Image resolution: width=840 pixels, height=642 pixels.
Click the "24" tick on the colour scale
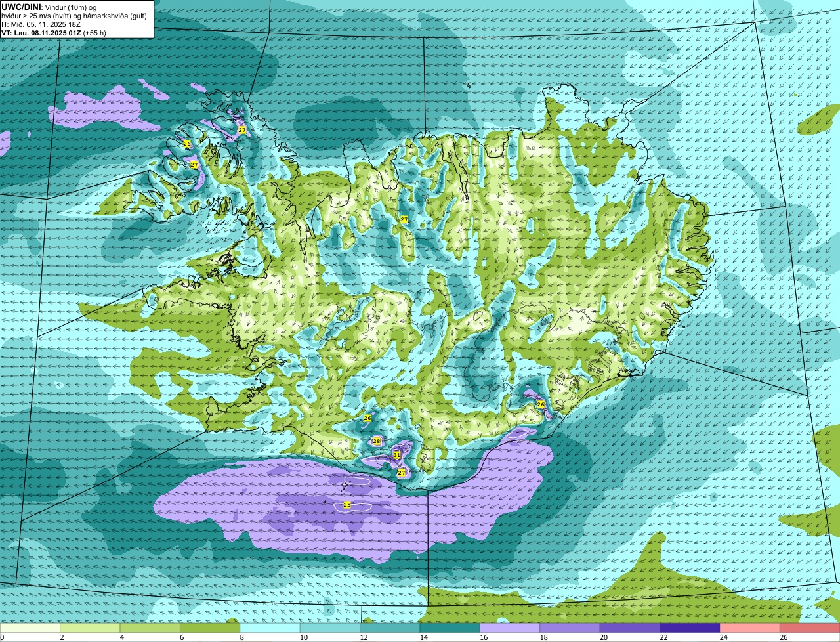pos(723,637)
